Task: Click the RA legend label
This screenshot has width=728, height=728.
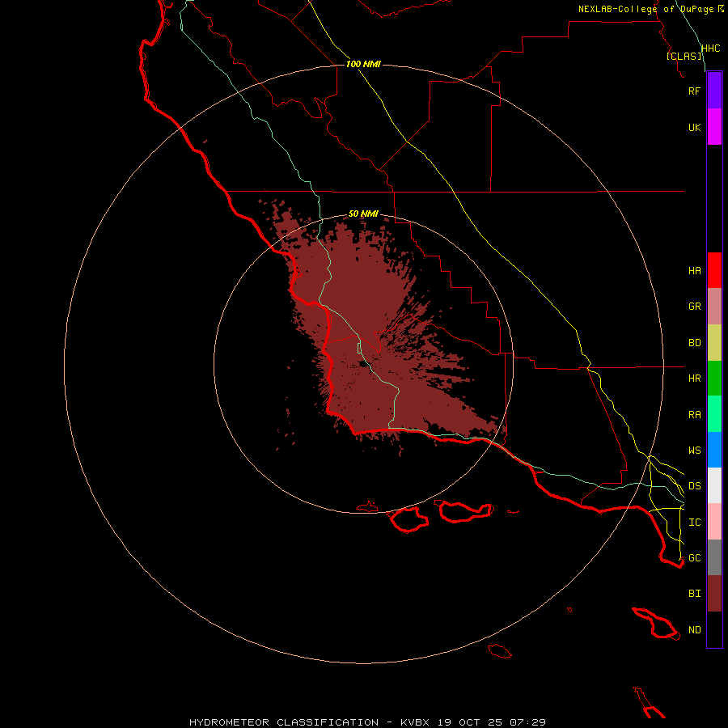Action: (694, 415)
